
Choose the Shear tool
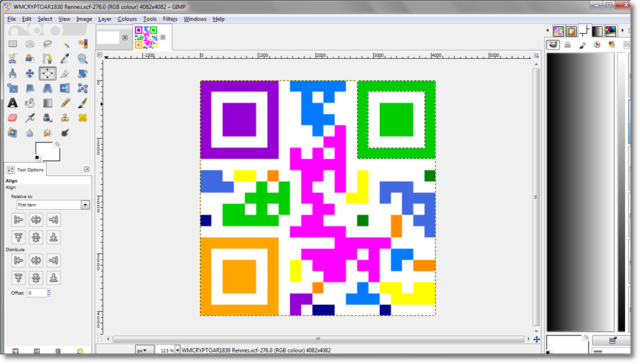tap(30, 88)
